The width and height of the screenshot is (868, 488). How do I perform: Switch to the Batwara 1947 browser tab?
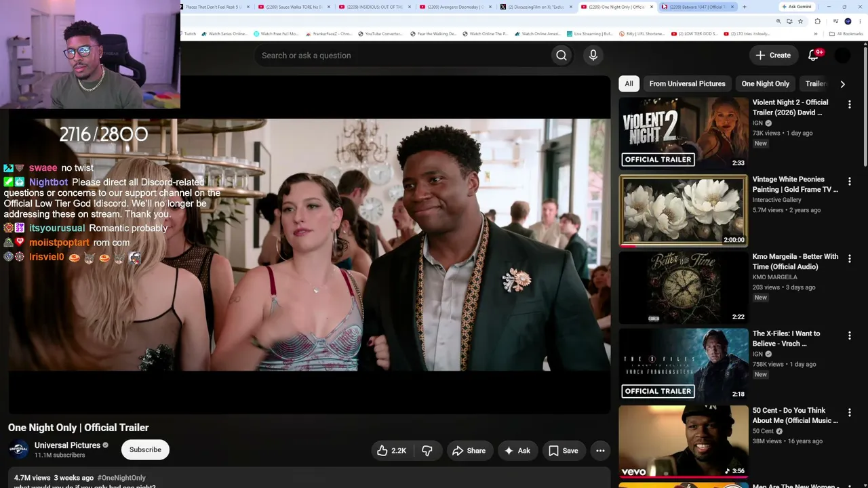click(x=697, y=7)
